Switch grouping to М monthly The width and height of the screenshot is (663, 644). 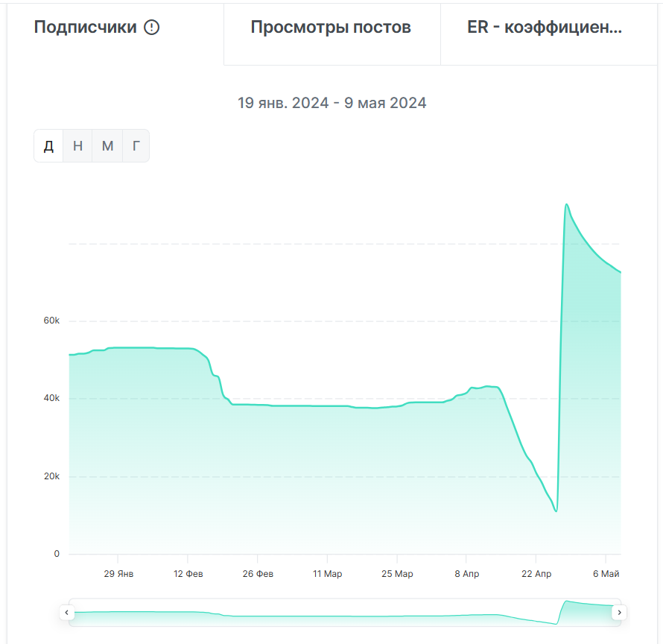(107, 146)
